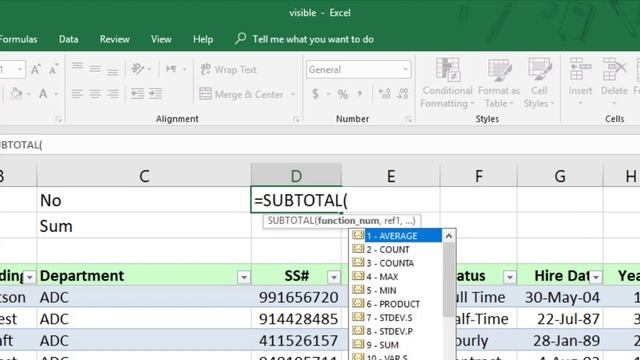Open the General number format dropdown
This screenshot has height=360, width=640.
tap(405, 69)
